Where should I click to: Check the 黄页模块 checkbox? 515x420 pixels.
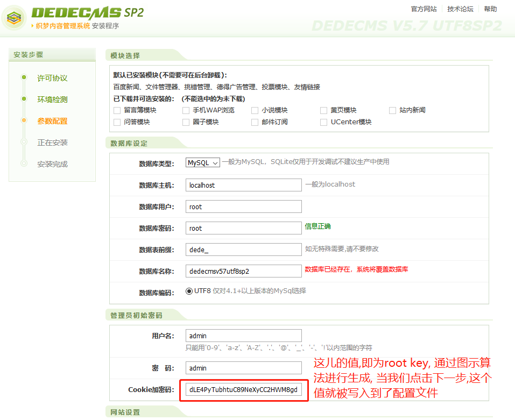point(323,111)
